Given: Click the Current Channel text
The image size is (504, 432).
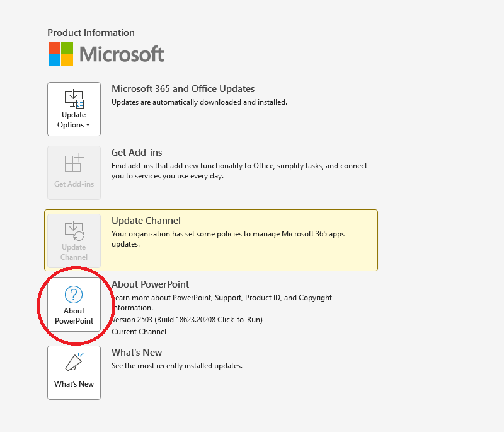Looking at the screenshot, I should (139, 332).
